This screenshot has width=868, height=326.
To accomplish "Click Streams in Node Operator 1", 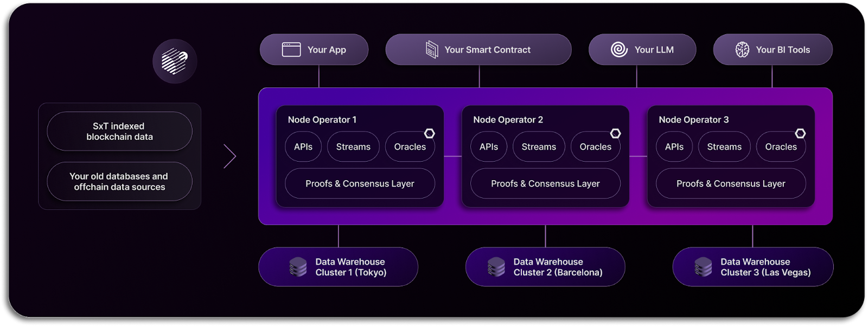I will [353, 146].
